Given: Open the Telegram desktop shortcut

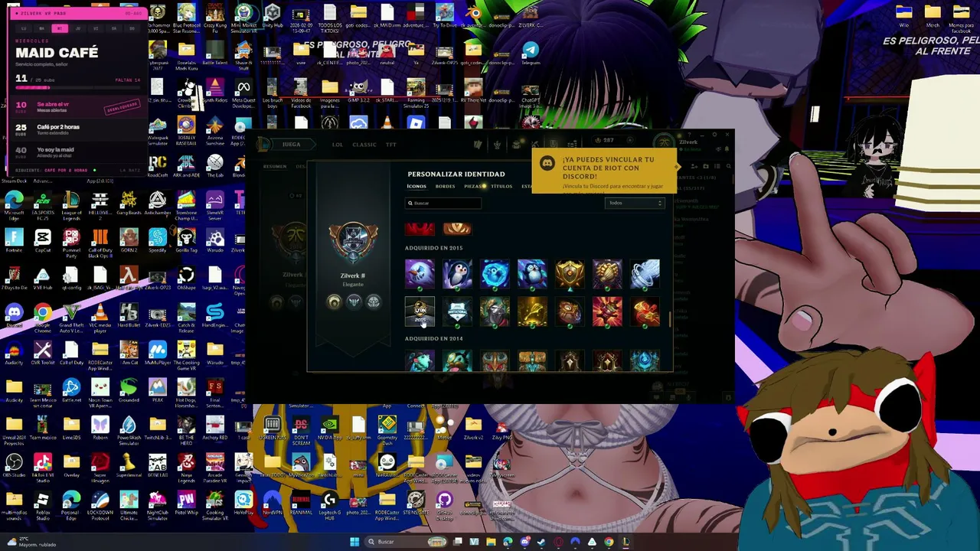Looking at the screenshot, I should click(531, 54).
